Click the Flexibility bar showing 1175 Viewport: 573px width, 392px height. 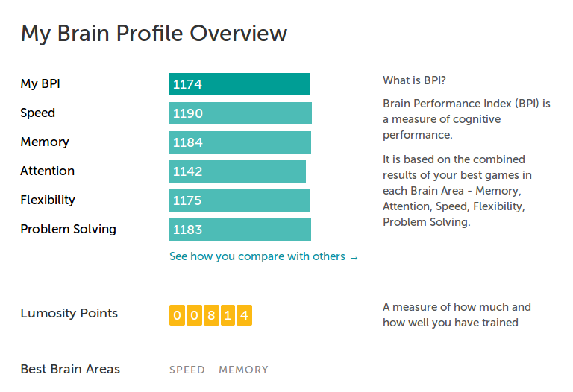[x=239, y=200]
